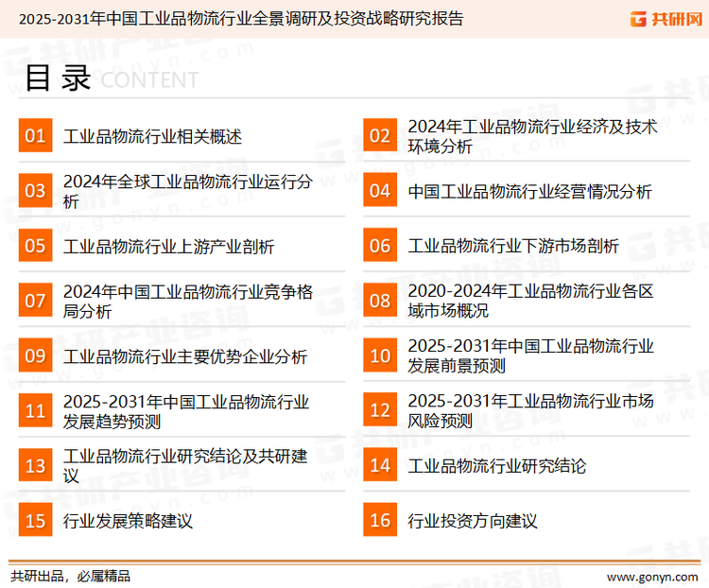Screen dimensions: 709x588
Task: Click the footer slogan 共研出品，必属精品
Action: click(x=71, y=577)
